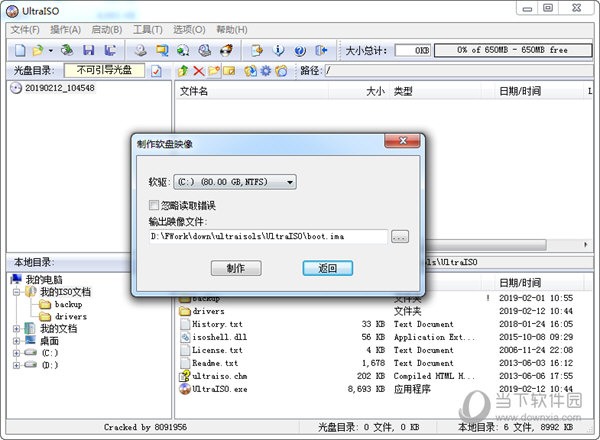Collapse the 我的ISO文档 tree node
Viewport: 600px width, 440px height.
16,292
